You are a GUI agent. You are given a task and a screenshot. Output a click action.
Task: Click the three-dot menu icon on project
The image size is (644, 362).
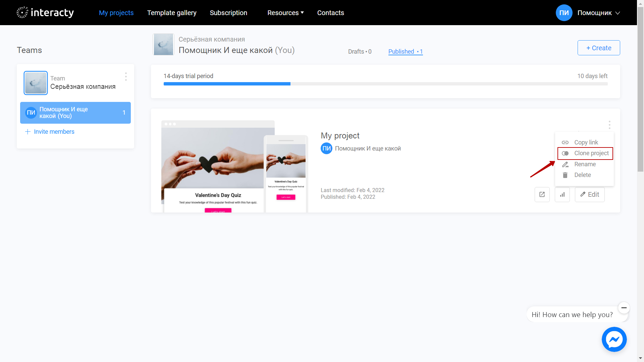click(609, 125)
